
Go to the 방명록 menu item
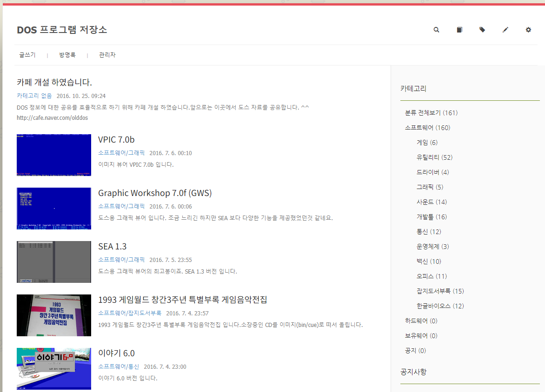tap(67, 55)
